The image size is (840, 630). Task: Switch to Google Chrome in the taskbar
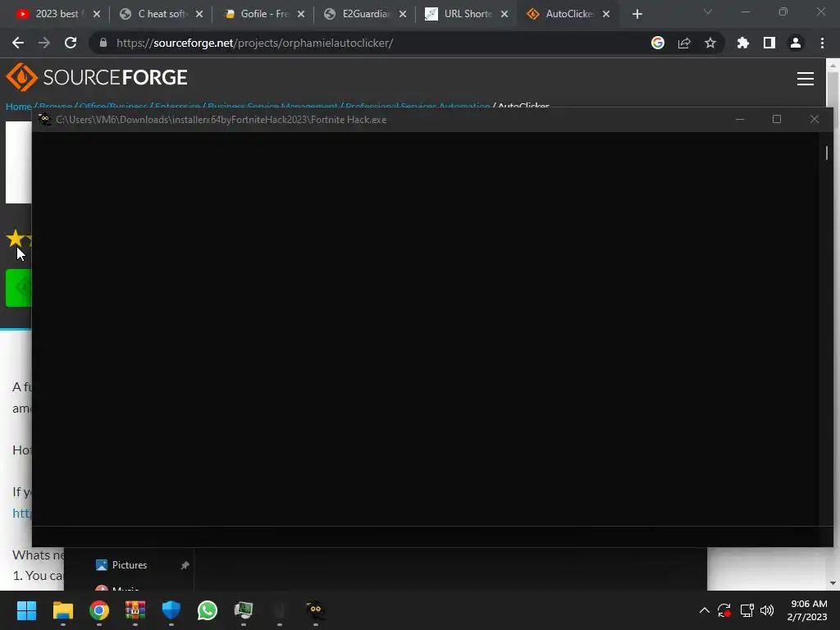coord(99,610)
